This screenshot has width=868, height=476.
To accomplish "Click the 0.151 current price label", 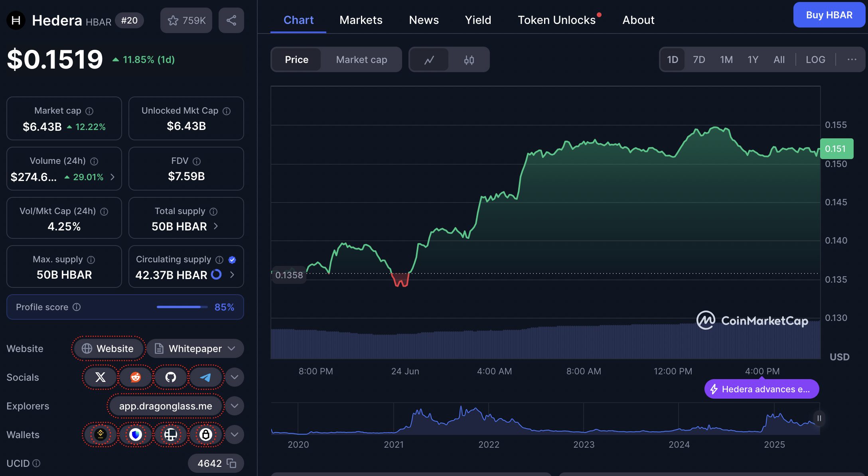I will point(836,149).
